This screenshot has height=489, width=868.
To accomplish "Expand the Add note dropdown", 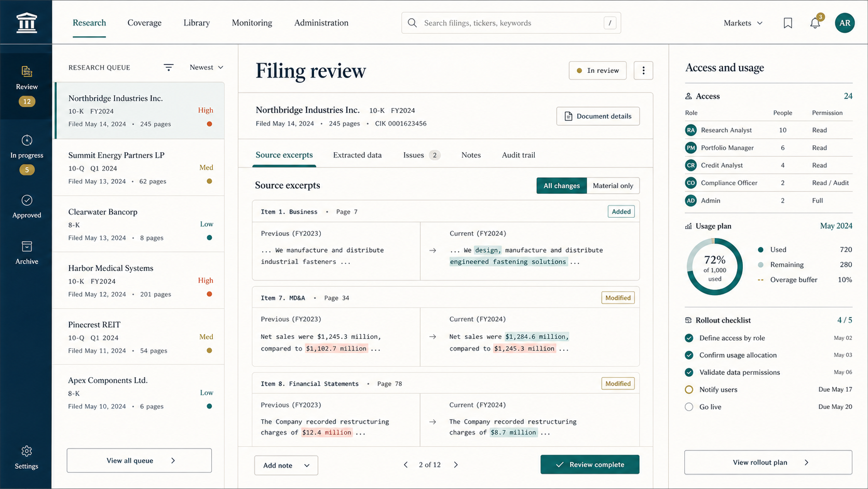I will 286,465.
